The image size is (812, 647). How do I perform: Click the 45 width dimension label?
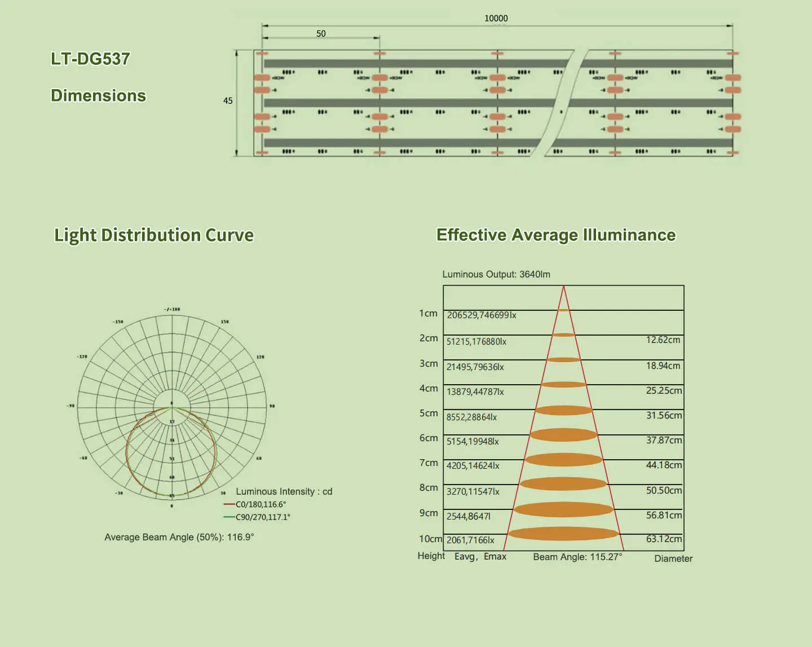pos(228,100)
